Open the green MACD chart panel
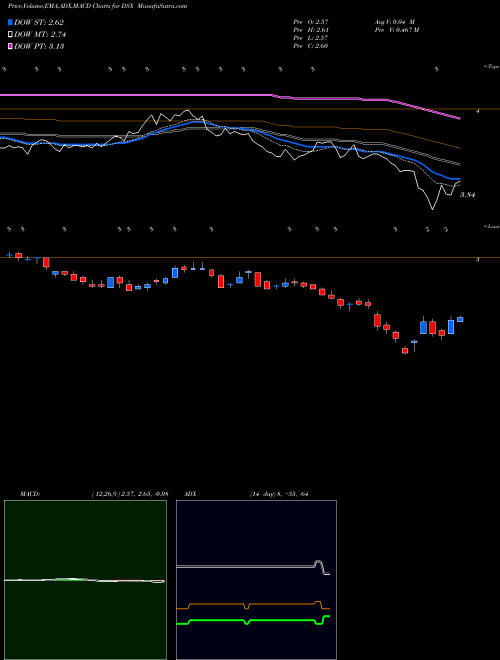500x660 pixels. pos(85,580)
